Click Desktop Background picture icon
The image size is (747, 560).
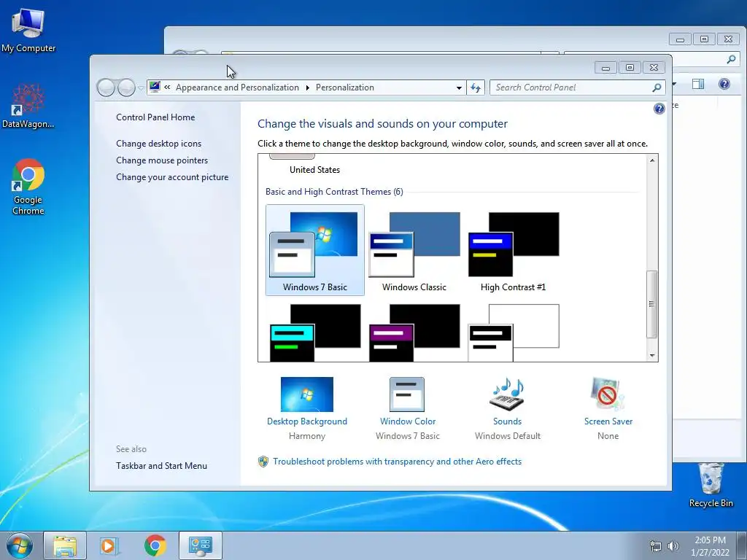307,394
